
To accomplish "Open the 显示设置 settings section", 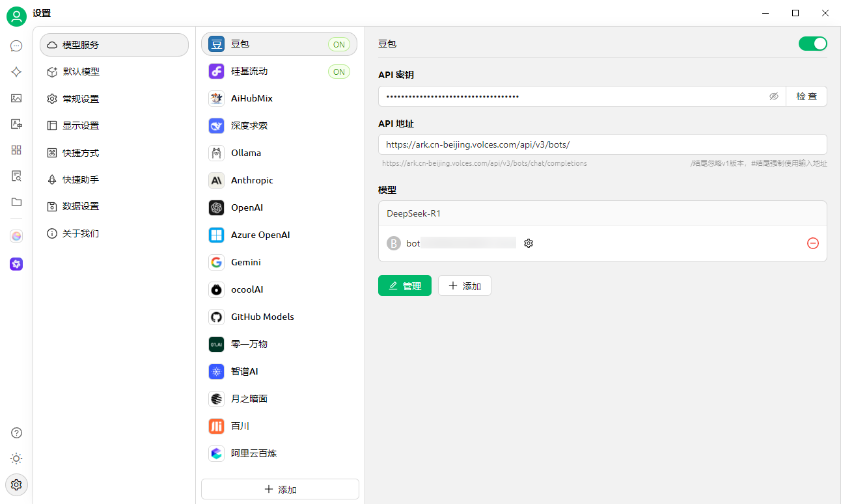I will pyautogui.click(x=114, y=126).
